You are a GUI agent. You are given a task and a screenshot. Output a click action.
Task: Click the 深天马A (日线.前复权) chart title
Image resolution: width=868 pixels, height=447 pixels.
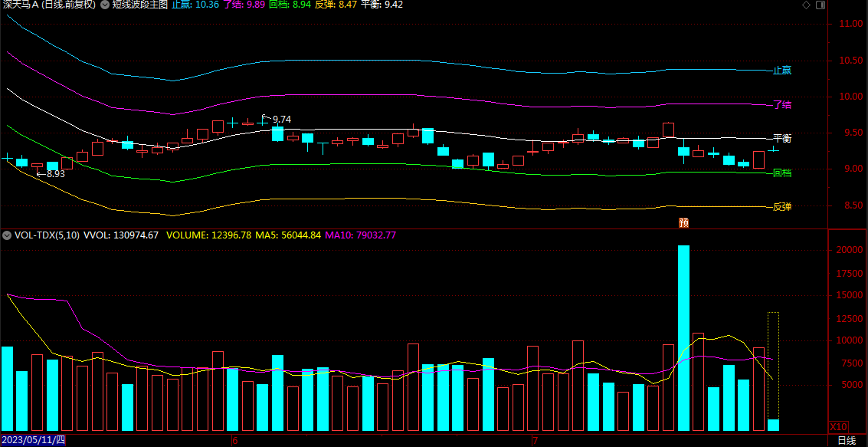[48, 5]
